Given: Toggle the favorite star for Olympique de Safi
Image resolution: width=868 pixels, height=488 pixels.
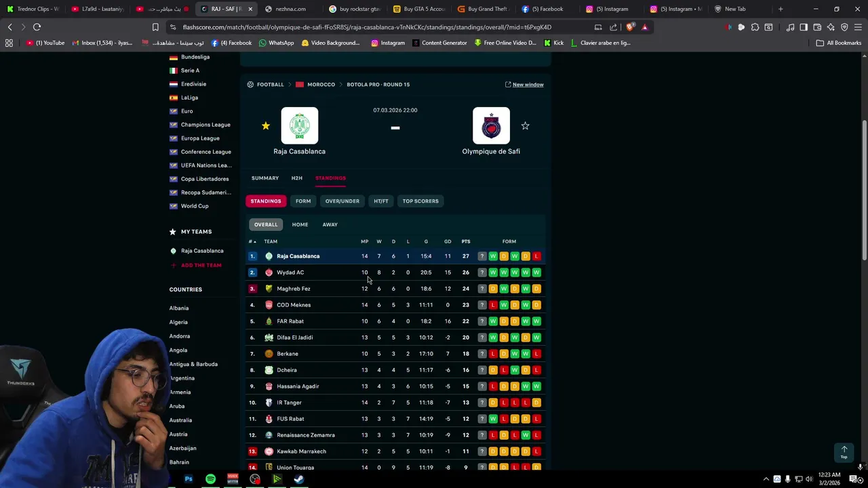Looking at the screenshot, I should [x=525, y=126].
